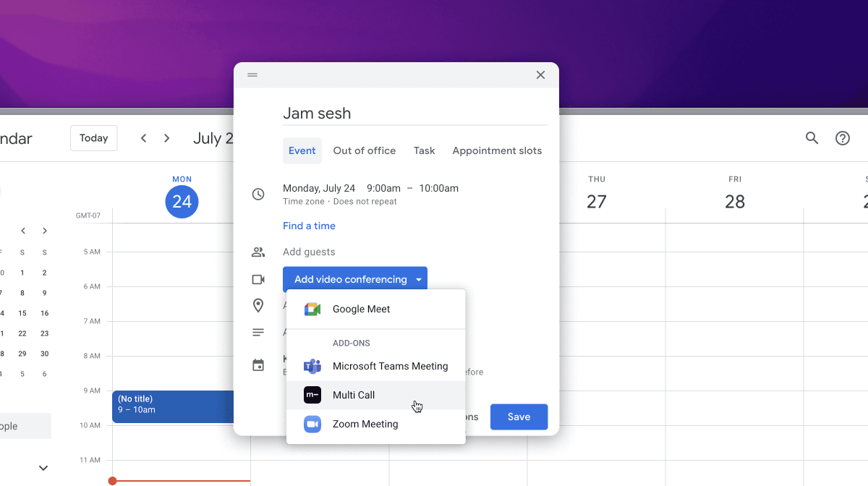Viewport: 868px width, 486px height.
Task: Click the Google Meet logo icon
Action: (x=312, y=310)
